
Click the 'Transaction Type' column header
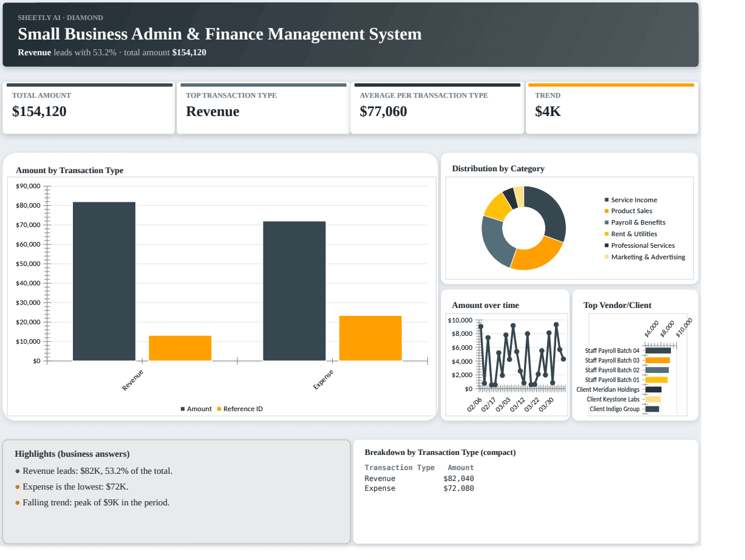400,468
